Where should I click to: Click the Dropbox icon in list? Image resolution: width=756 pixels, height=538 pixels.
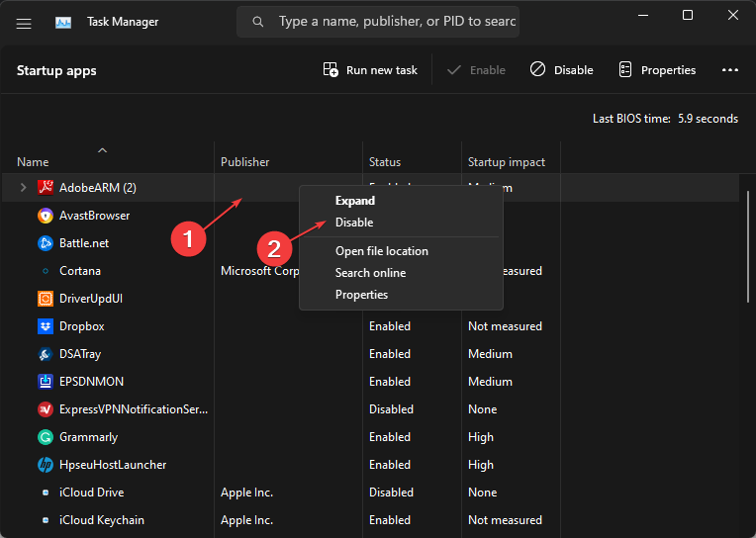pyautogui.click(x=45, y=325)
